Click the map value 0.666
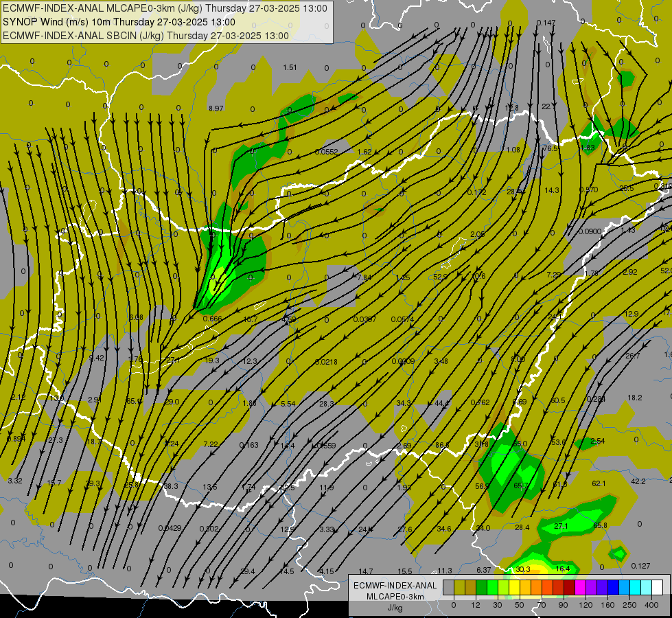This screenshot has height=618, width=672. point(213,319)
